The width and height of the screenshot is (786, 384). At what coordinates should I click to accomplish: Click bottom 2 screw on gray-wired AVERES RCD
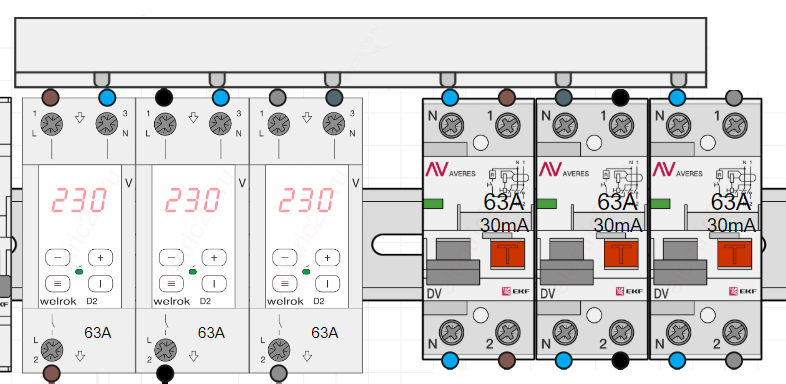point(735,333)
